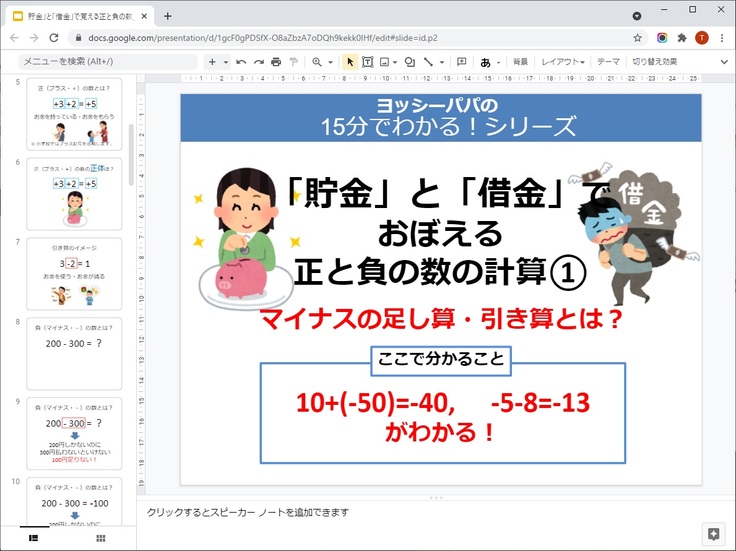Select the arrow cursor Select tool

[x=350, y=62]
